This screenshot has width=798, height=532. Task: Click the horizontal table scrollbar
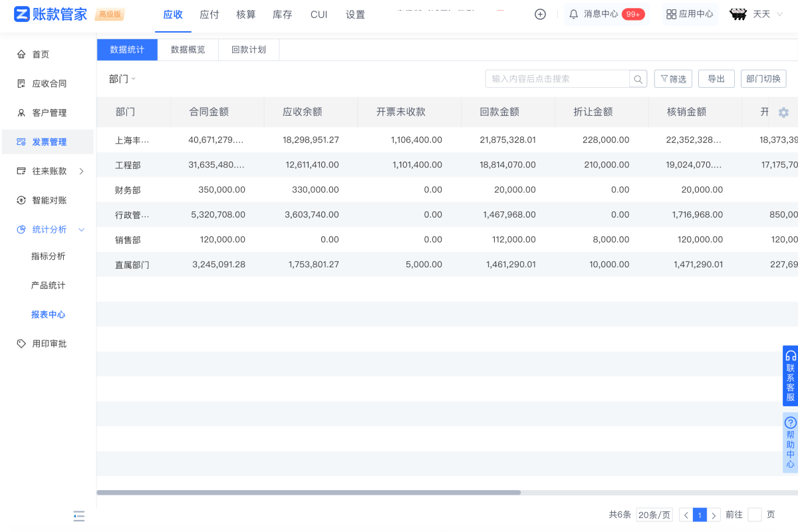pos(309,493)
